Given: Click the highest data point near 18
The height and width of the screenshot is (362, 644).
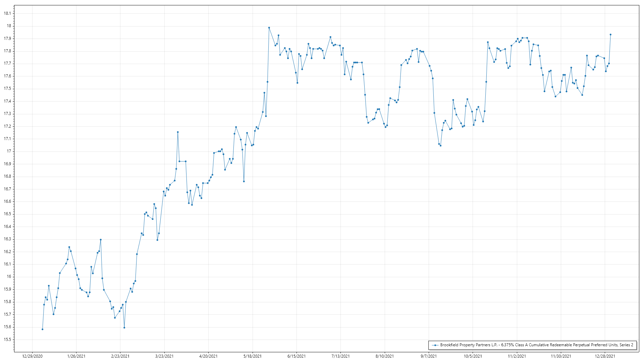Looking at the screenshot, I should (x=269, y=28).
